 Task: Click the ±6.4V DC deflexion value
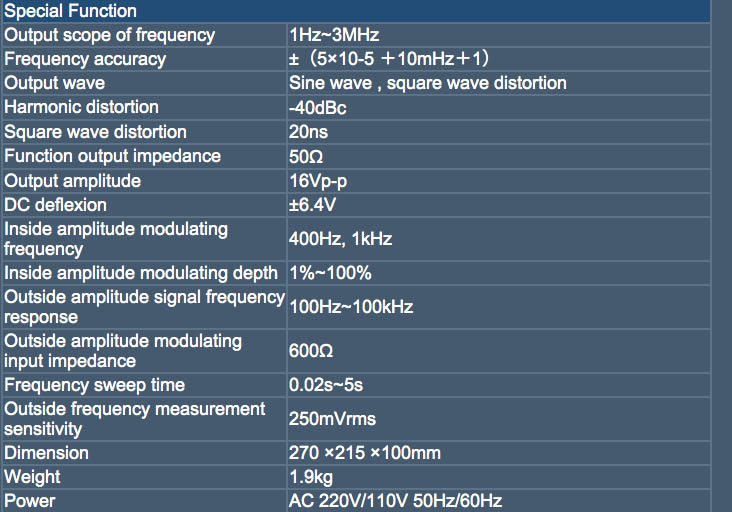(x=311, y=205)
